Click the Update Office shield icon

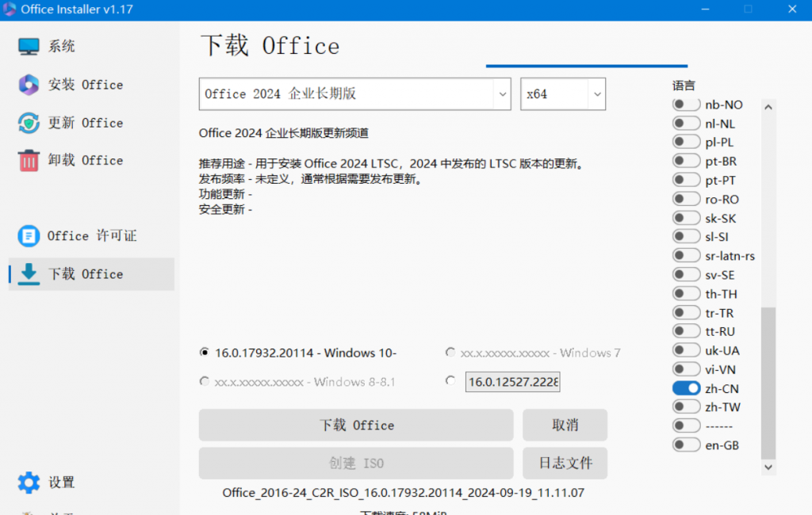[x=29, y=123]
